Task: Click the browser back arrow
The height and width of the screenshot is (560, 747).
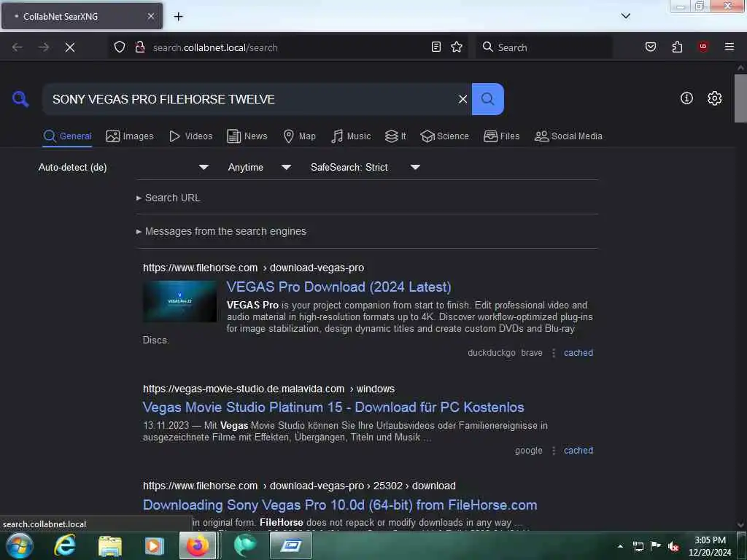Action: 18,47
